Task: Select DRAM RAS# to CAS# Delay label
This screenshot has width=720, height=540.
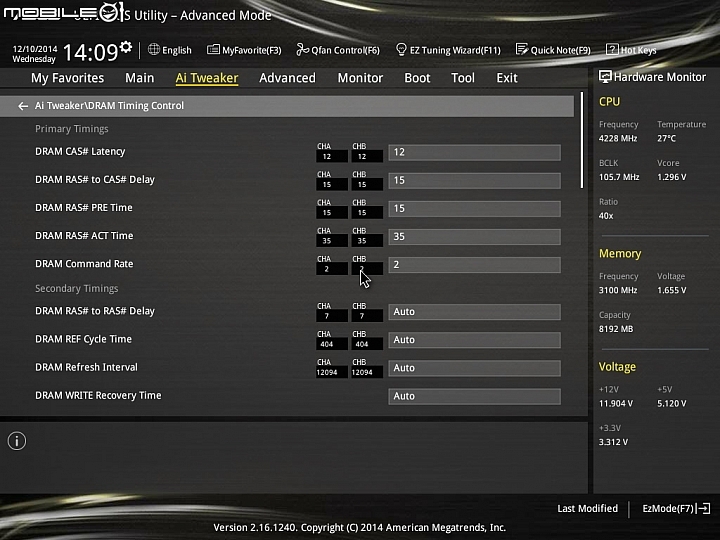Action: click(x=95, y=180)
